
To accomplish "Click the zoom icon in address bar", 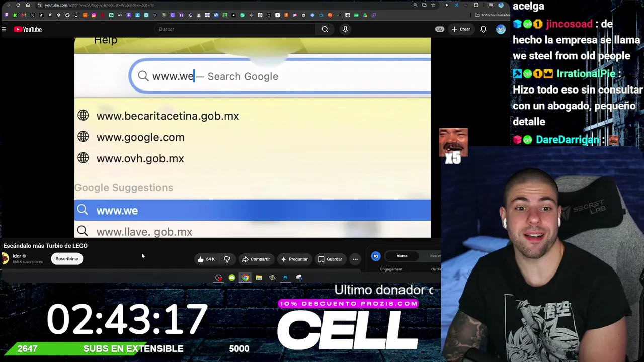I will click(x=415, y=5).
